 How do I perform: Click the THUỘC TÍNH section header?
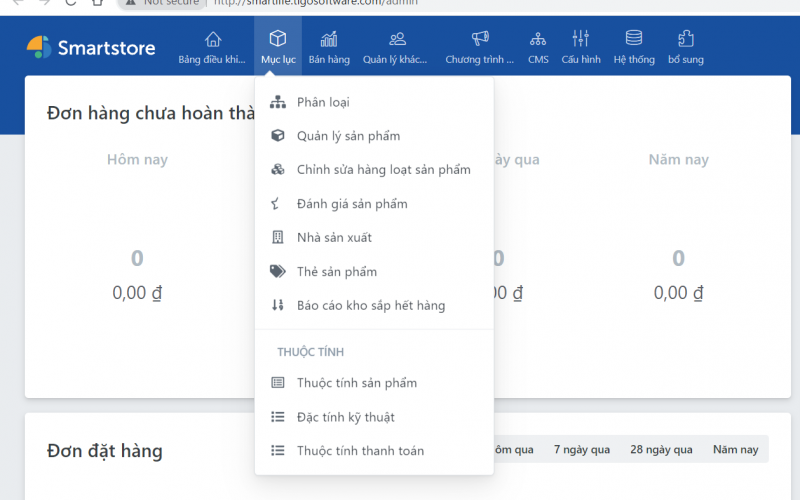(x=310, y=352)
